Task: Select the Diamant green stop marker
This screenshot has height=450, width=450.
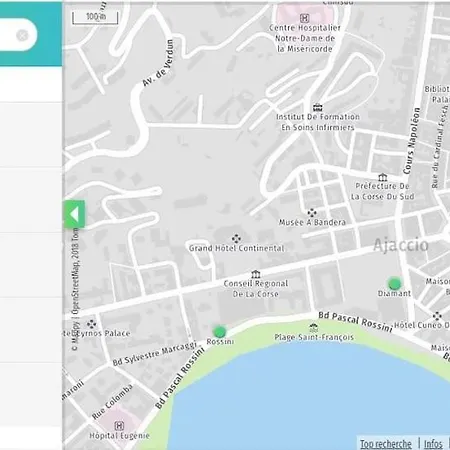Action: (395, 283)
